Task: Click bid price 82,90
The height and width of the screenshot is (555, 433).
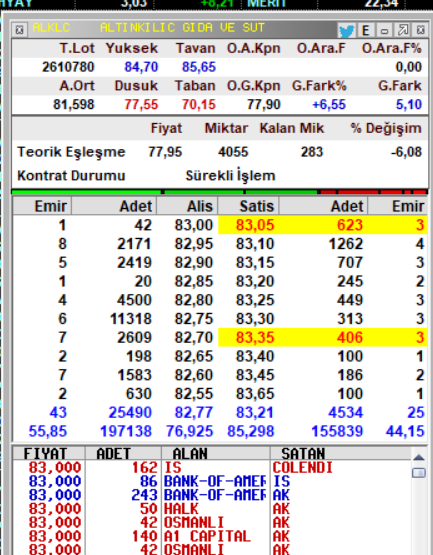Action: click(x=194, y=263)
